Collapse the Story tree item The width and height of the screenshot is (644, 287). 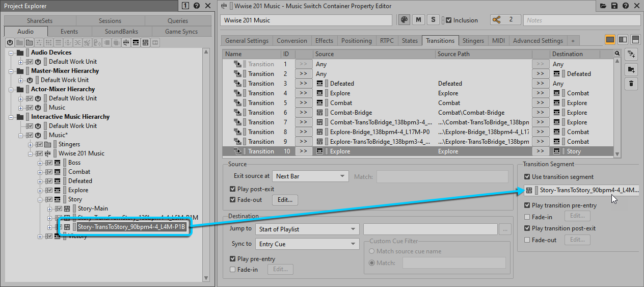(41, 199)
